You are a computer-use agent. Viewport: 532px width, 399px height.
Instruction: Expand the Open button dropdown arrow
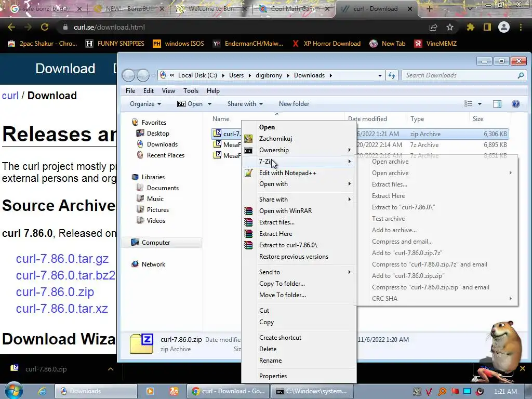(209, 104)
